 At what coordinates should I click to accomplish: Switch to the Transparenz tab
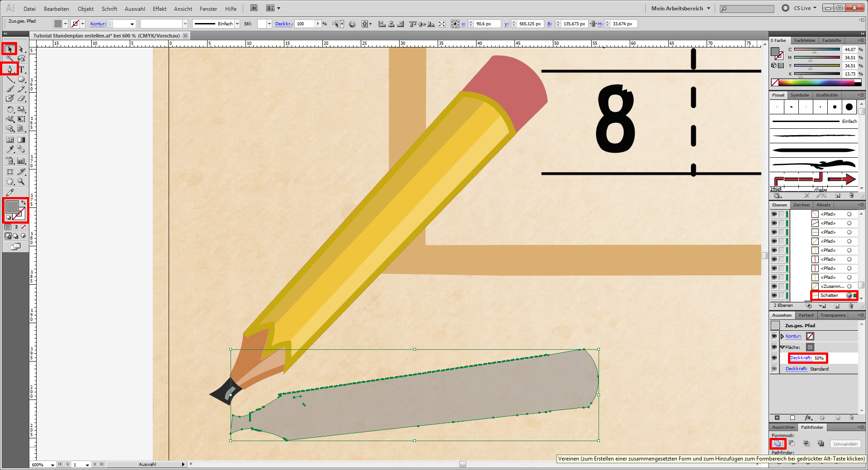pyautogui.click(x=833, y=315)
